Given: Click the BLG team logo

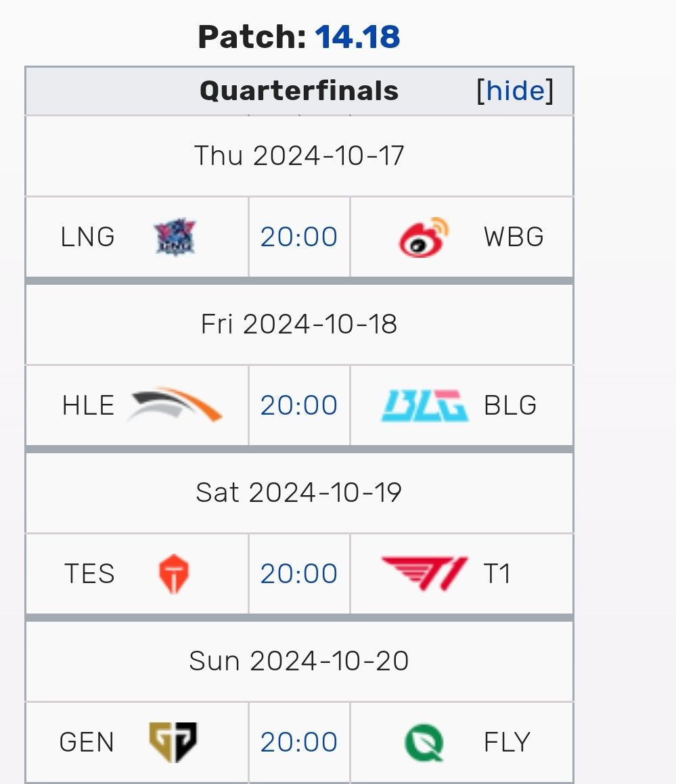Looking at the screenshot, I should pos(424,405).
